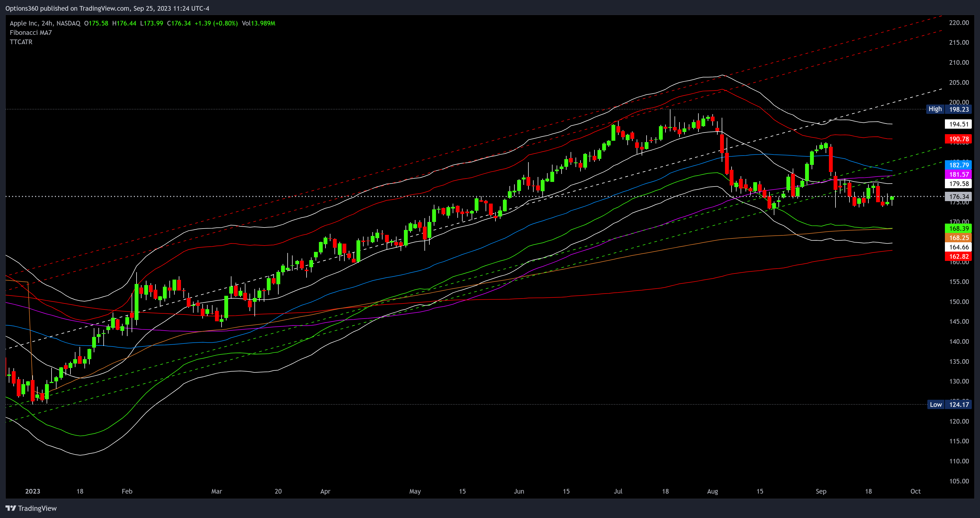Click the high value H176.44
The width and height of the screenshot is (980, 518).
[x=124, y=23]
